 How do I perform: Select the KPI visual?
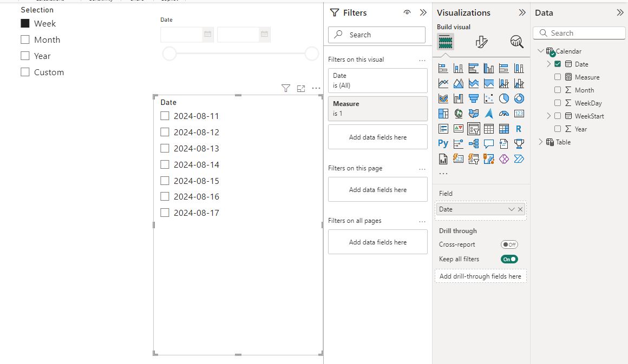[x=458, y=129]
